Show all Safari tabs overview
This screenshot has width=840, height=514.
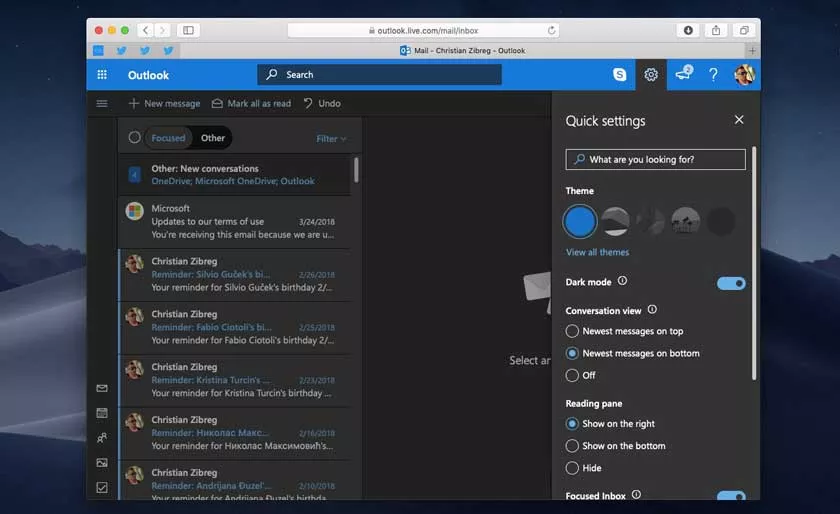(x=744, y=30)
